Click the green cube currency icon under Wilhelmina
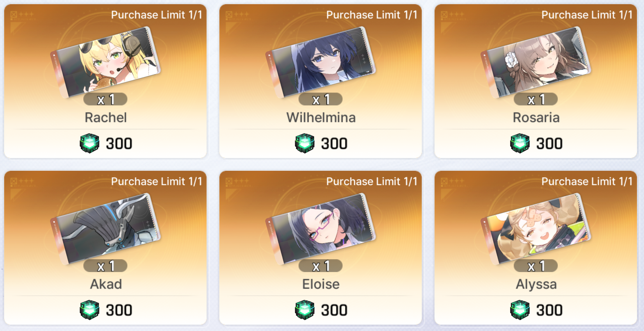The height and width of the screenshot is (331, 644). 305,143
